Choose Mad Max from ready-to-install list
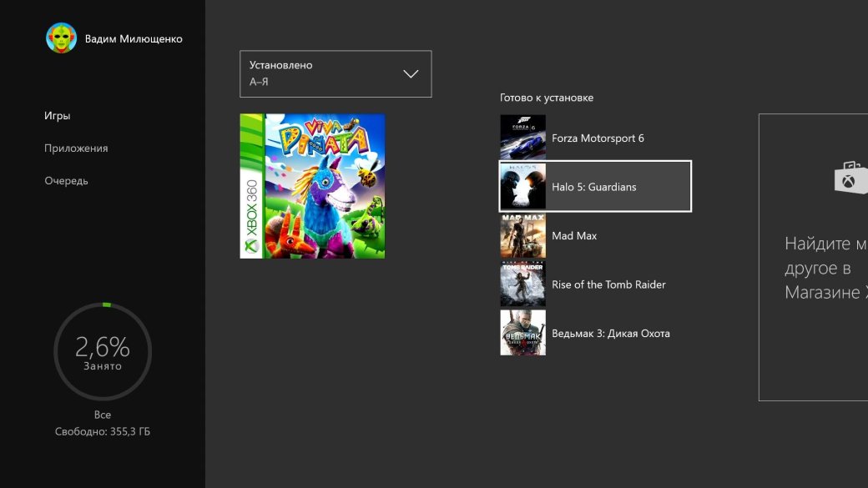The width and height of the screenshot is (868, 488). pos(595,236)
